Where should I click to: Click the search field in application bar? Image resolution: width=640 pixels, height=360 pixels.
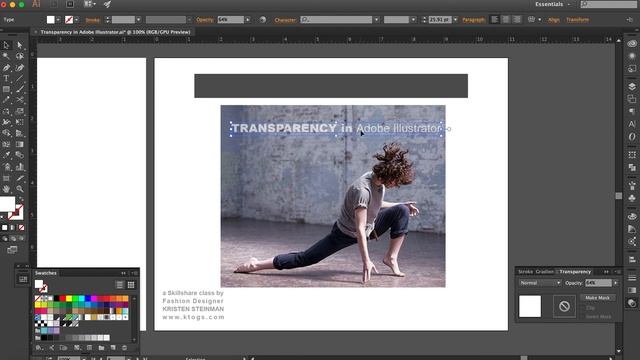tap(609, 4)
